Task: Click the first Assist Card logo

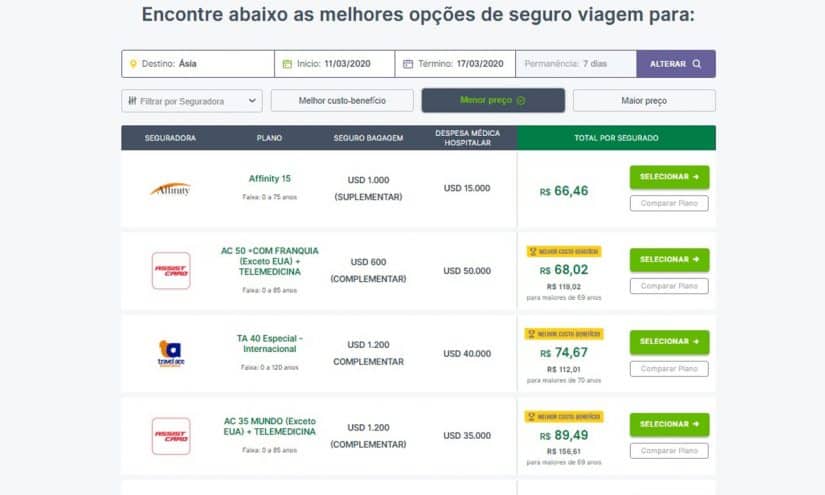Action: (x=171, y=270)
